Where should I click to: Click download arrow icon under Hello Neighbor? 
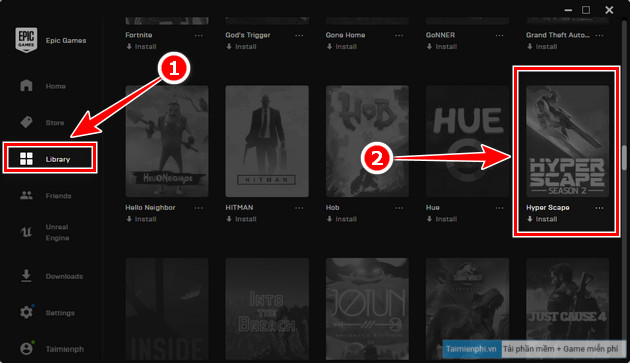tap(129, 219)
